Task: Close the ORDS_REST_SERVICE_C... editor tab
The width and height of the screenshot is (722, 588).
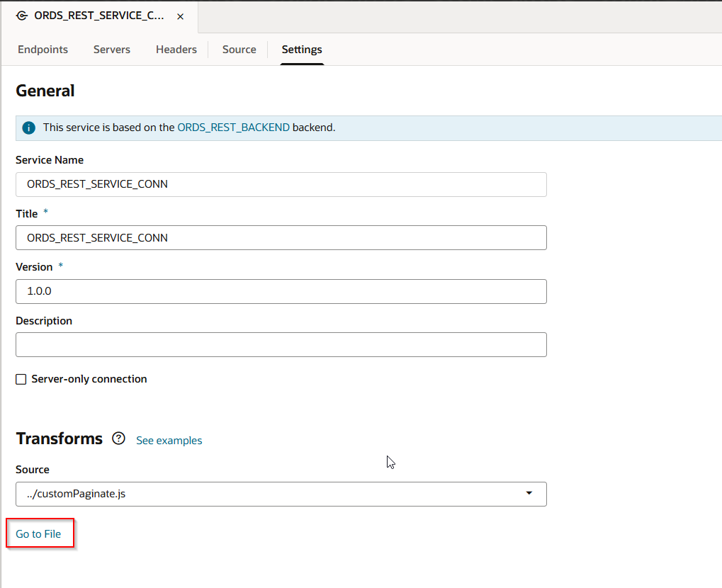Action: pyautogui.click(x=181, y=16)
